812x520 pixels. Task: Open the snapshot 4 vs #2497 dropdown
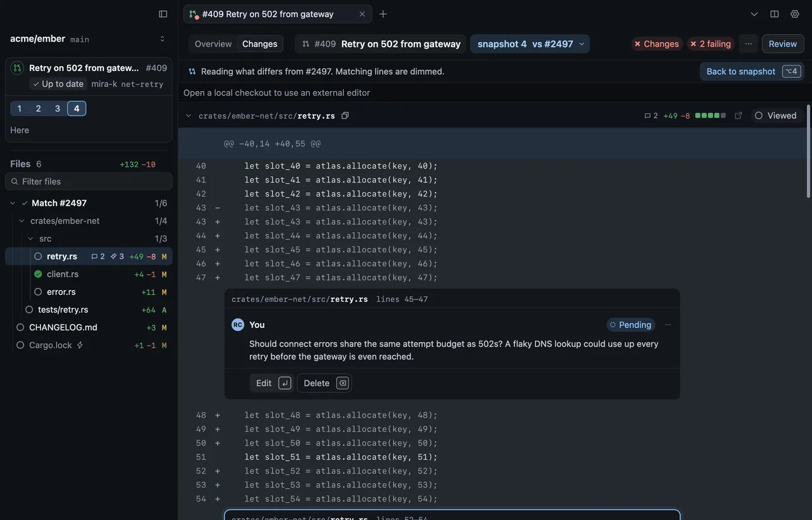[530, 44]
